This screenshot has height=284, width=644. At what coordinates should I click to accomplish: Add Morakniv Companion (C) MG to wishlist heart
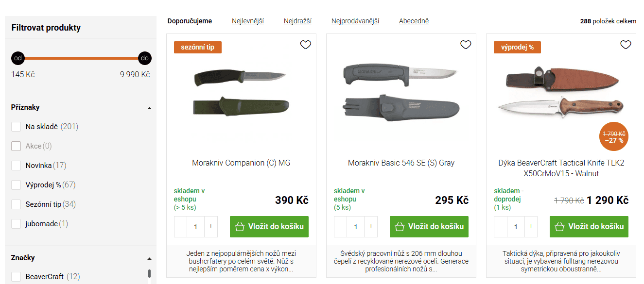305,45
